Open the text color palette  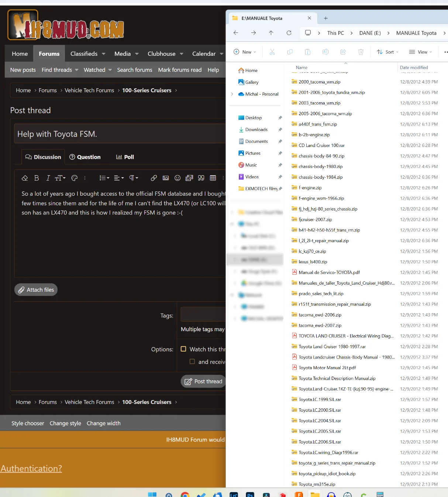click(75, 178)
